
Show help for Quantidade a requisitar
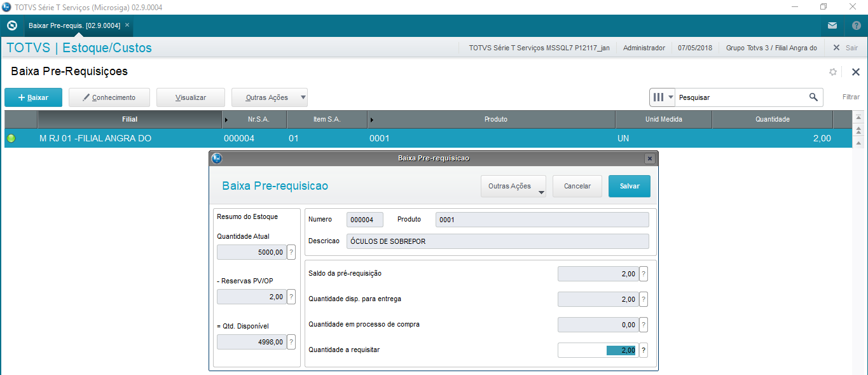tap(644, 350)
